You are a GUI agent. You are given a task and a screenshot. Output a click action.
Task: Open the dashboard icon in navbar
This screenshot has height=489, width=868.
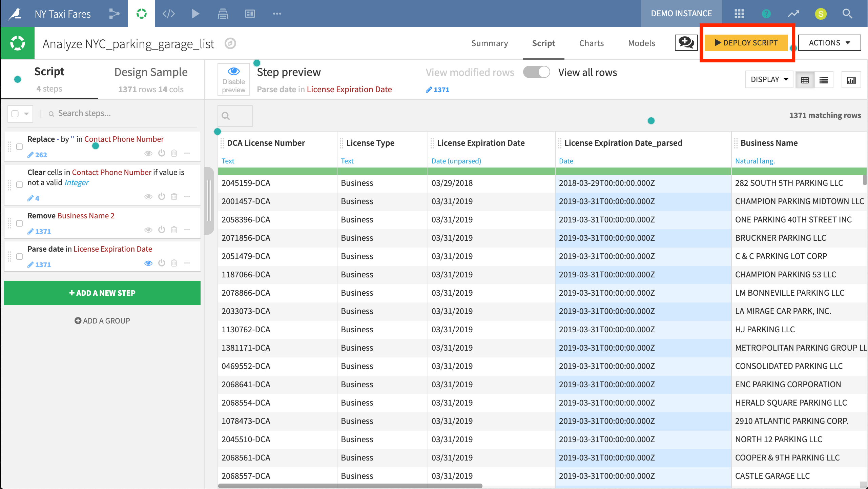tap(250, 14)
